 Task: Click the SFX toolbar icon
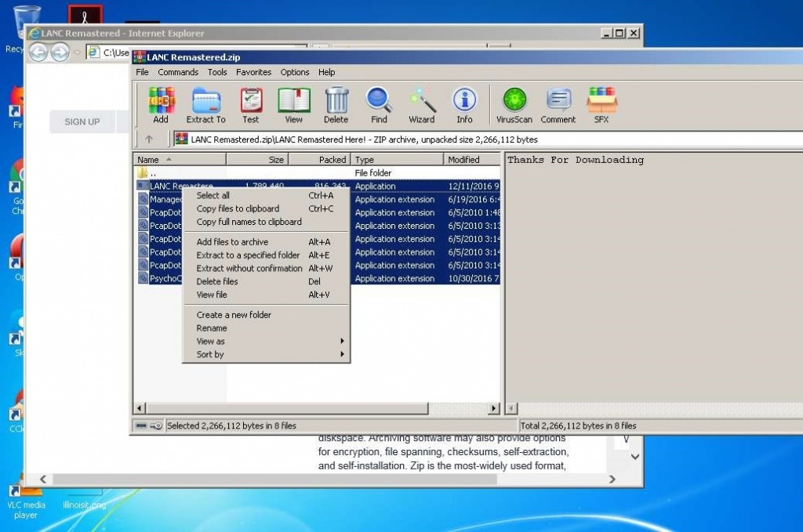tap(601, 105)
